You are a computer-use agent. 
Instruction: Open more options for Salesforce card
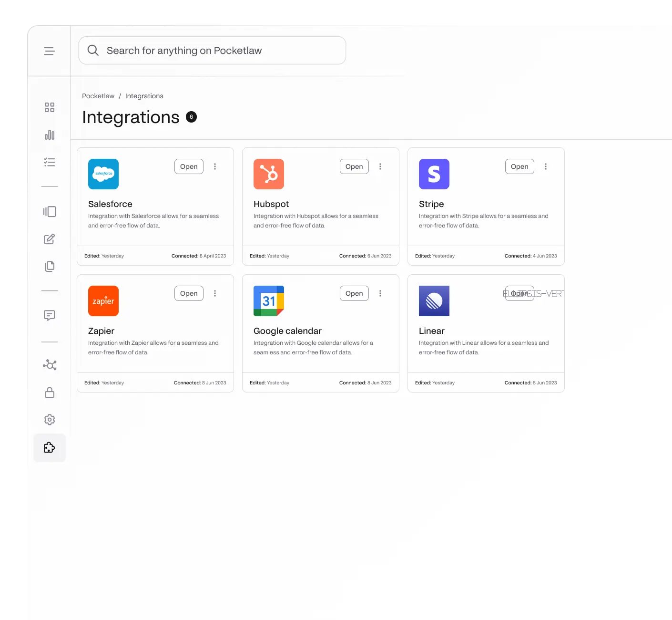[215, 166]
